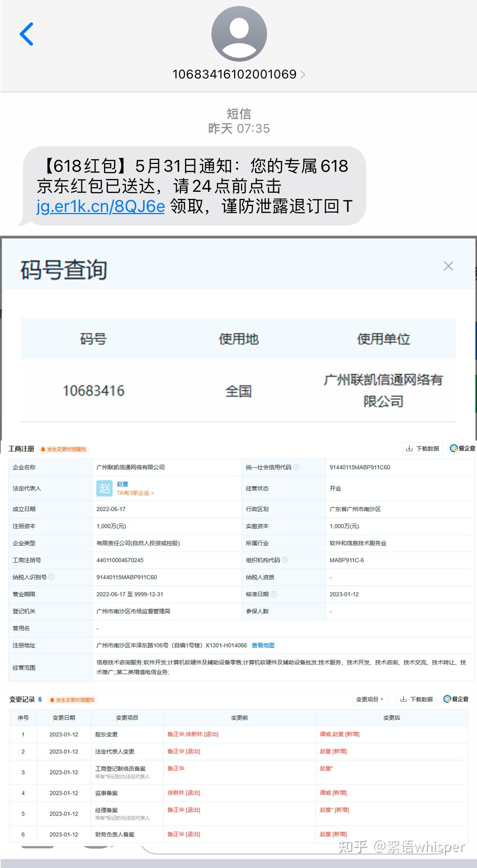Select the 法定代表人变更 change record row
Viewport: 477px width, 868px height.
click(238, 751)
